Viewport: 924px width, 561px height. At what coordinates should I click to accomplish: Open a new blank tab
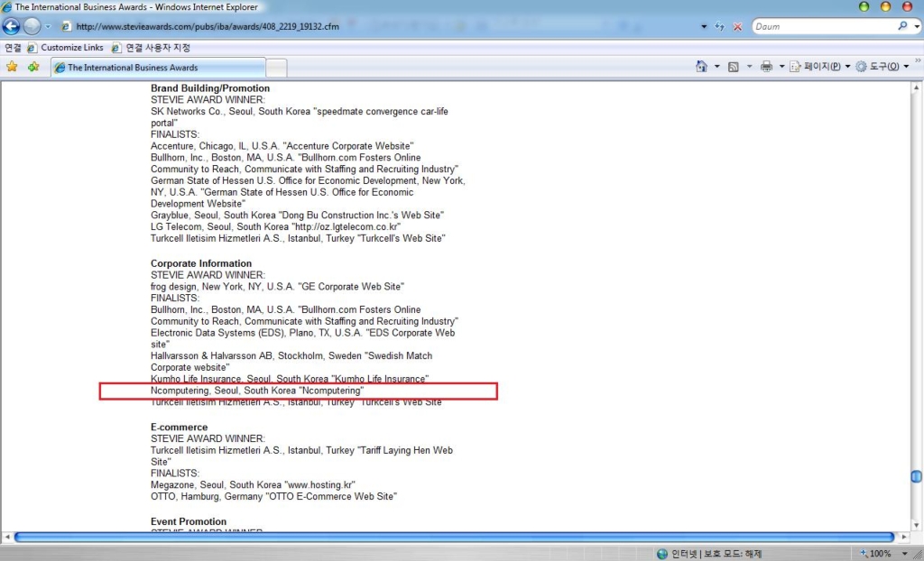tap(276, 68)
